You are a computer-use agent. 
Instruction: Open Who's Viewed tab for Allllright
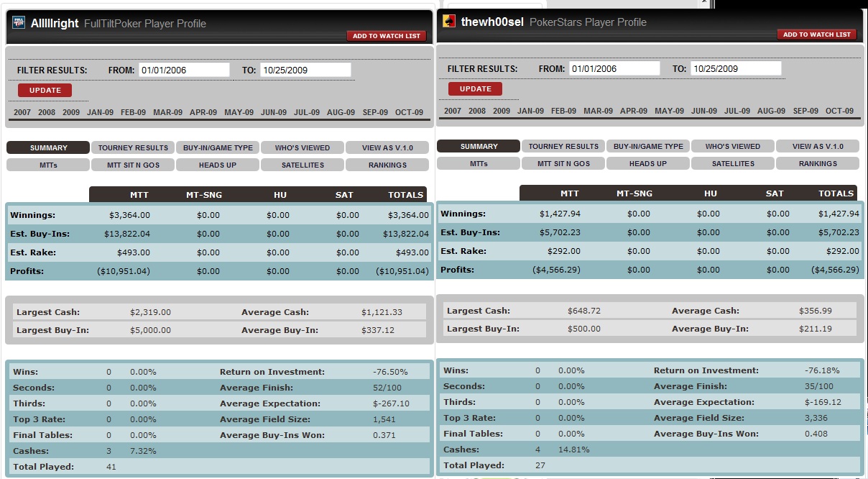(x=303, y=147)
